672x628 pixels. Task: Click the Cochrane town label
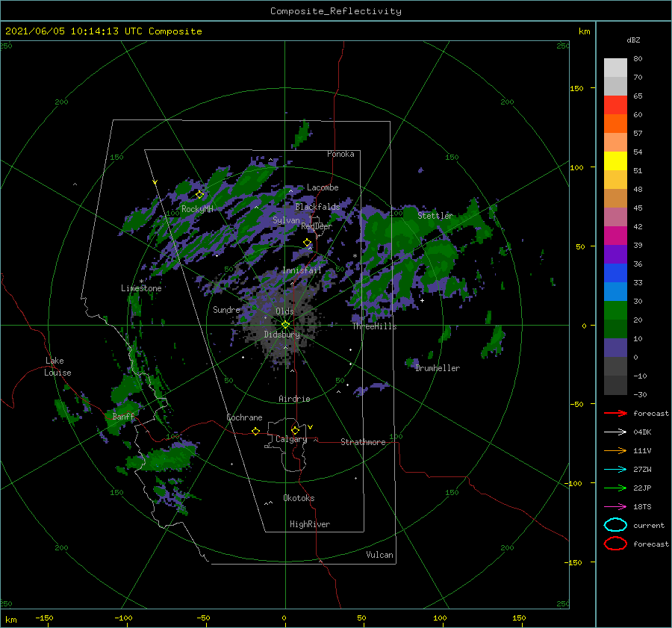pos(244,417)
